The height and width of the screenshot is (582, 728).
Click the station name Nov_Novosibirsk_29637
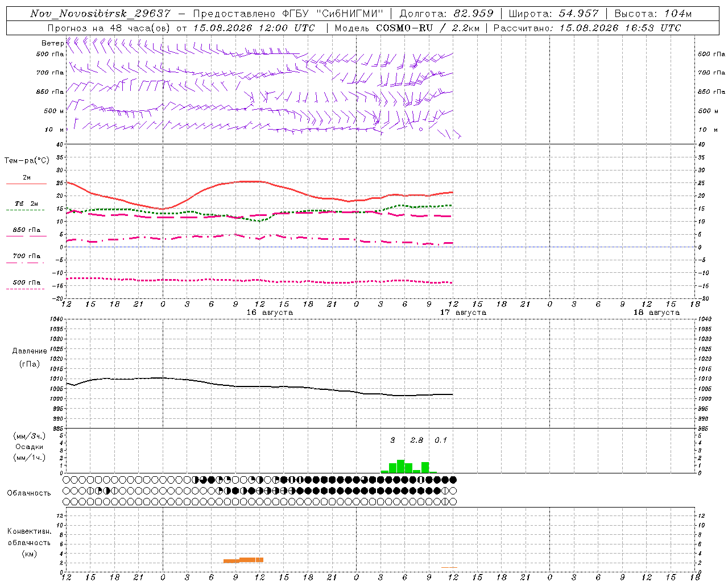click(100, 14)
